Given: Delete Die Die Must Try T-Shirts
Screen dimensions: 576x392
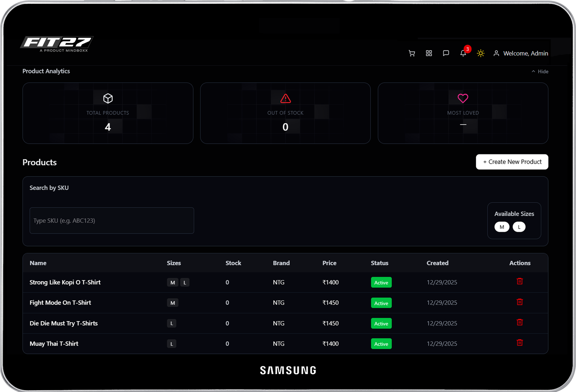Looking at the screenshot, I should click(519, 322).
